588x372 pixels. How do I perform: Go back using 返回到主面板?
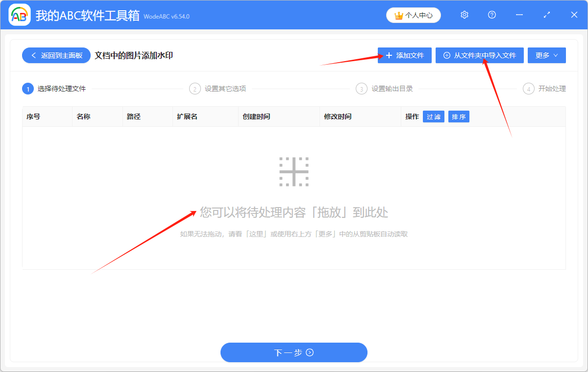click(x=56, y=55)
